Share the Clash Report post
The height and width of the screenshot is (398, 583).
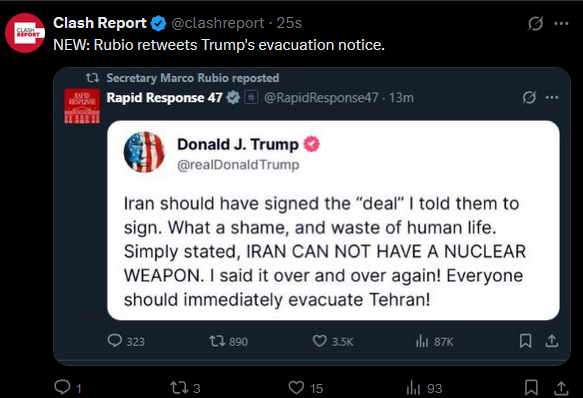click(x=561, y=388)
